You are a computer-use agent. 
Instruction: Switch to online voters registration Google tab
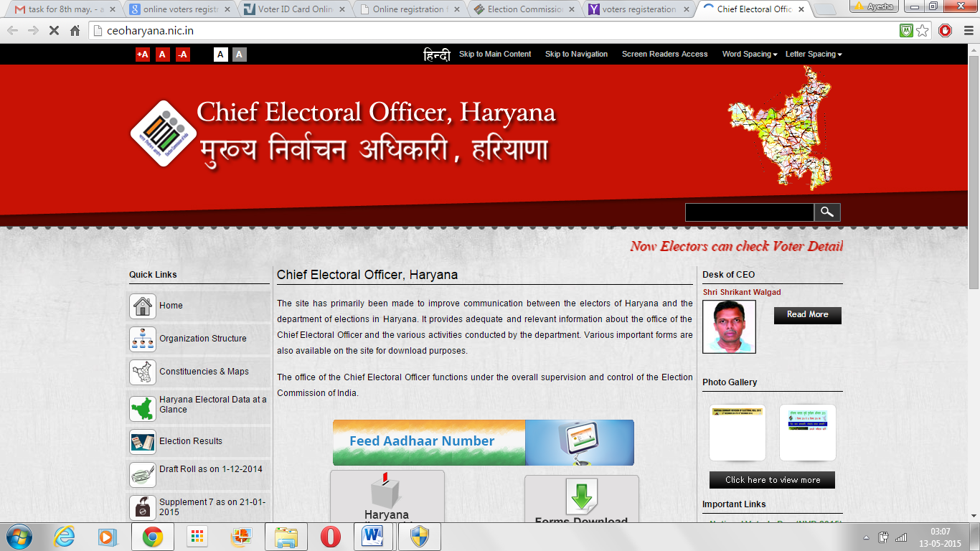tap(179, 9)
